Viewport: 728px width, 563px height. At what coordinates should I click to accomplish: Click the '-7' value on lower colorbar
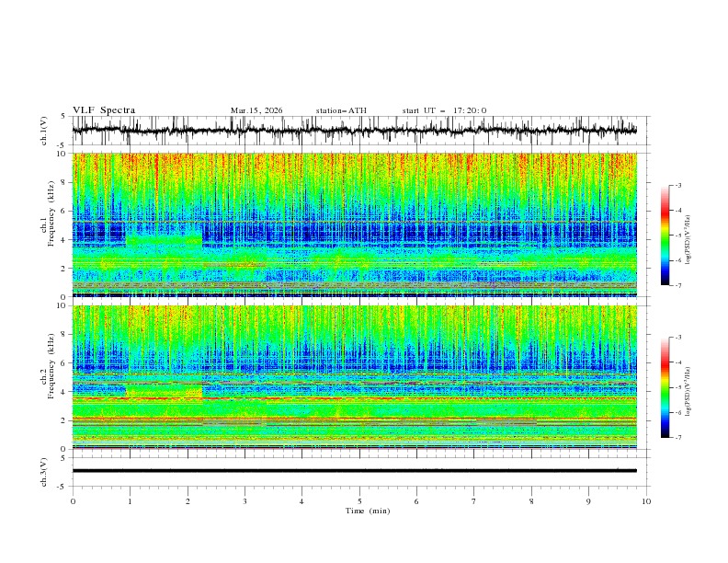pyautogui.click(x=678, y=437)
